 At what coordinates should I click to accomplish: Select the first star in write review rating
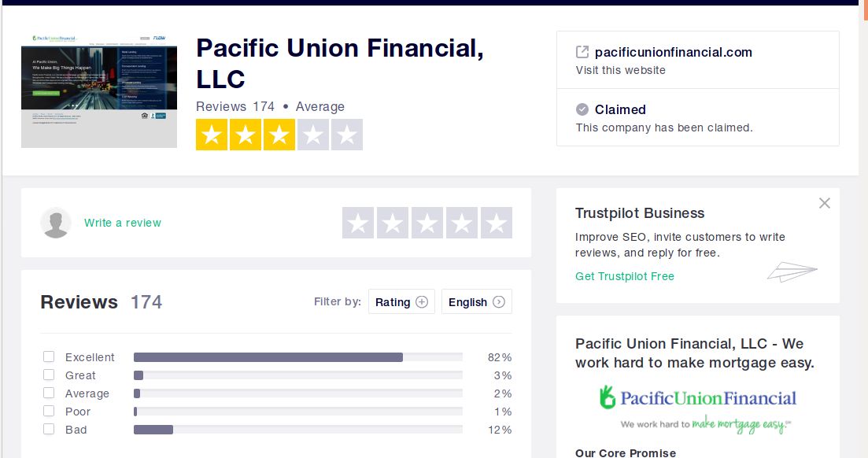[357, 223]
